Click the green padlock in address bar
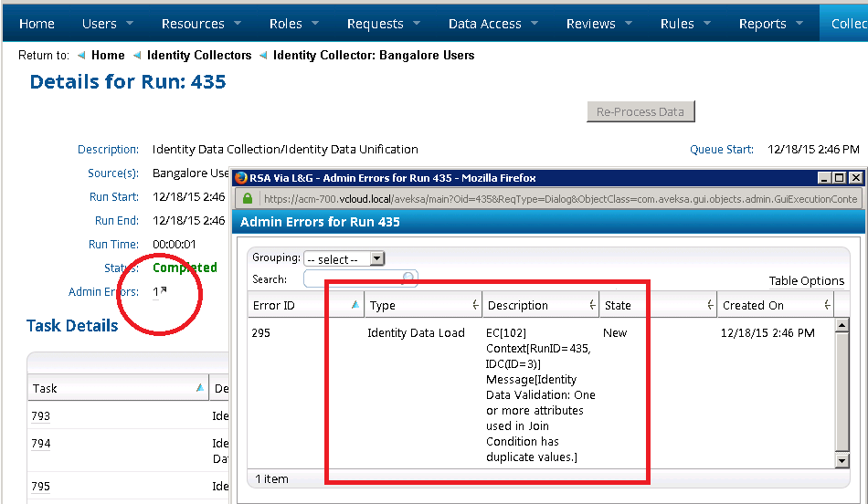Screen dimensions: 868x504 coord(247,198)
